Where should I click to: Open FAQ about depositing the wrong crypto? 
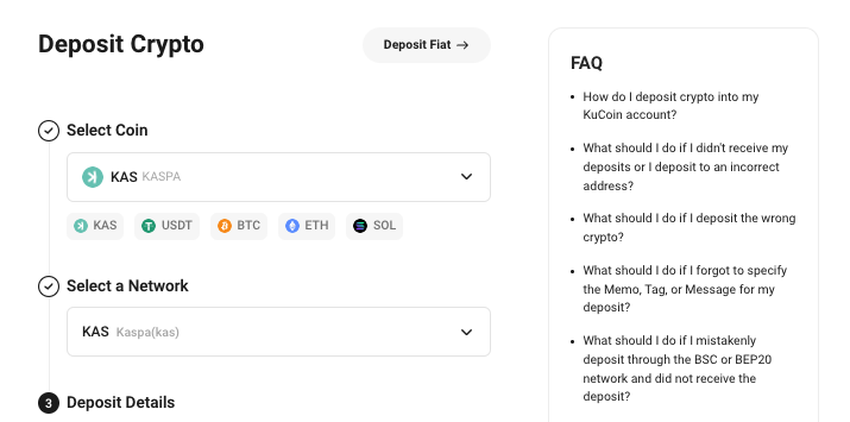point(689,227)
